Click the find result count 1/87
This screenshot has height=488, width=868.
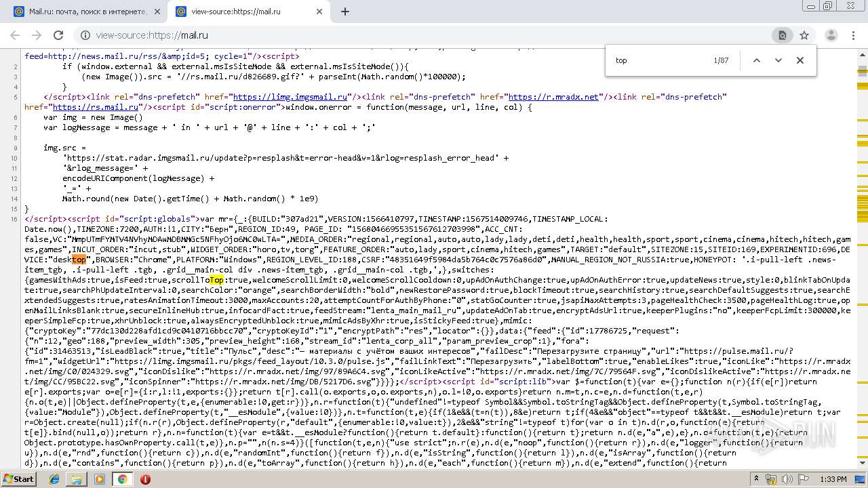click(721, 60)
